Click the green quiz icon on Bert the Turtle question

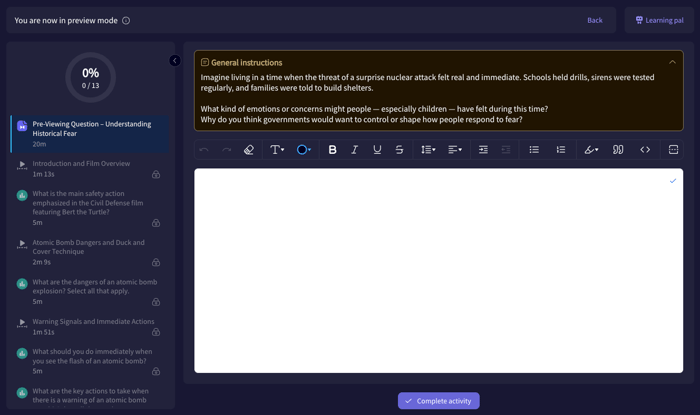[22, 195]
